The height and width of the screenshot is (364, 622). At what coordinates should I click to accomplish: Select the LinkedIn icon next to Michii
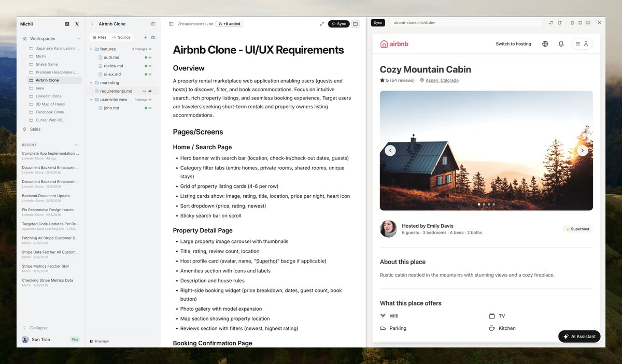click(x=67, y=23)
